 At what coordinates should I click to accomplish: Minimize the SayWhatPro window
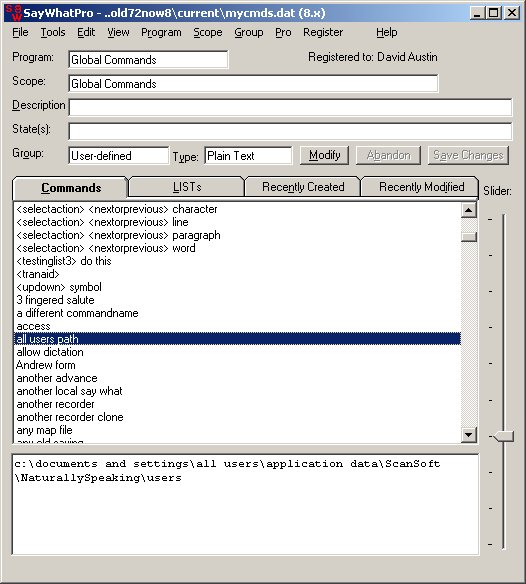coord(477,13)
